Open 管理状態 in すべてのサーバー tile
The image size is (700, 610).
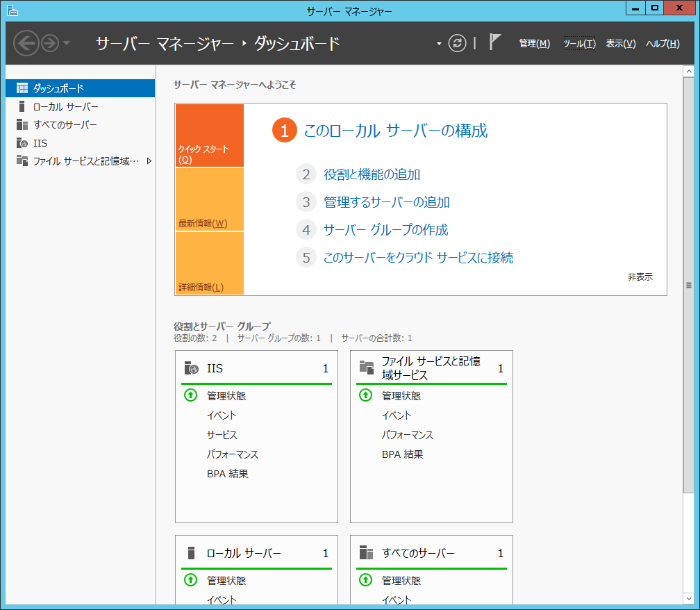pyautogui.click(x=401, y=581)
